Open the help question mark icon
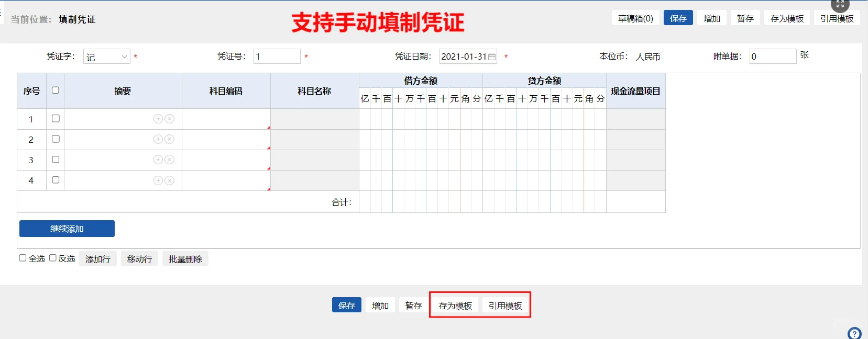This screenshot has width=868, height=339. 854,333
